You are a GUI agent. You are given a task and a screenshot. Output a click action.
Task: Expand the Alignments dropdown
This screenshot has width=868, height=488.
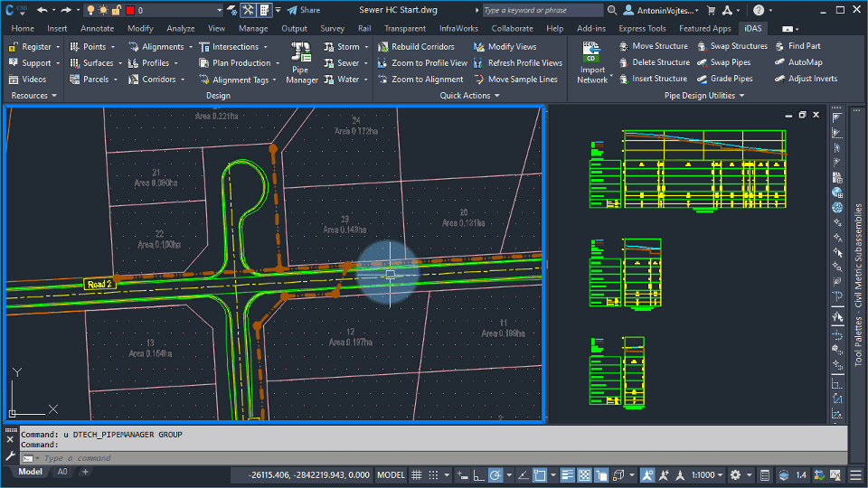point(191,47)
